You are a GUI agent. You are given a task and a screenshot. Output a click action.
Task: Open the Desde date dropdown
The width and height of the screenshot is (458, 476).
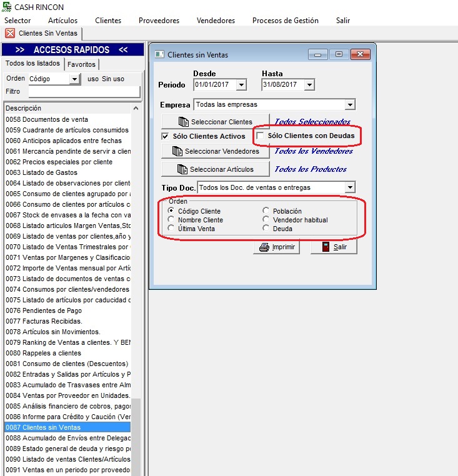(x=241, y=85)
